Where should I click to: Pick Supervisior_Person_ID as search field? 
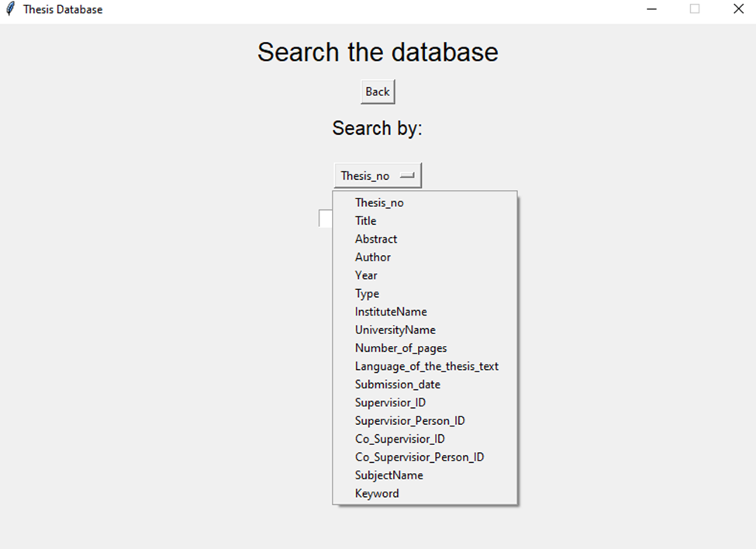click(x=409, y=420)
